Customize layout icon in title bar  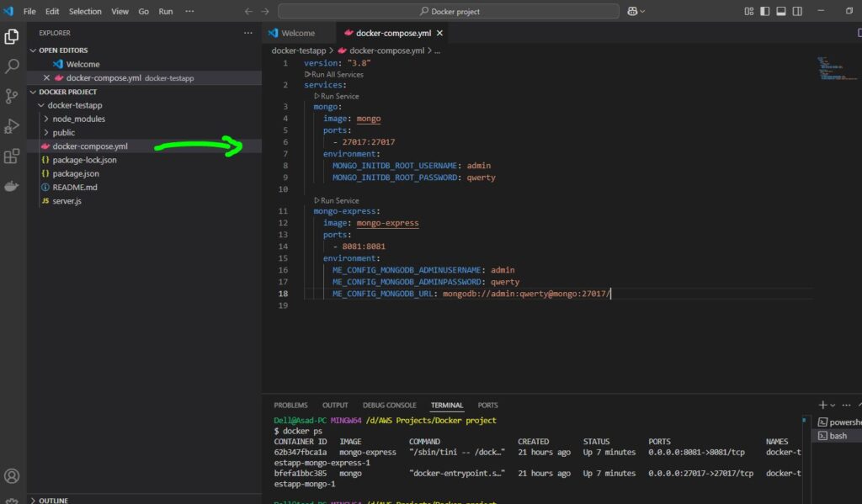[748, 11]
